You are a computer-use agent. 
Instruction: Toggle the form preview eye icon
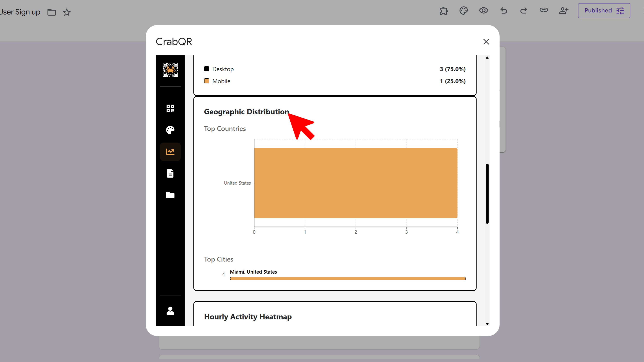coord(484,11)
